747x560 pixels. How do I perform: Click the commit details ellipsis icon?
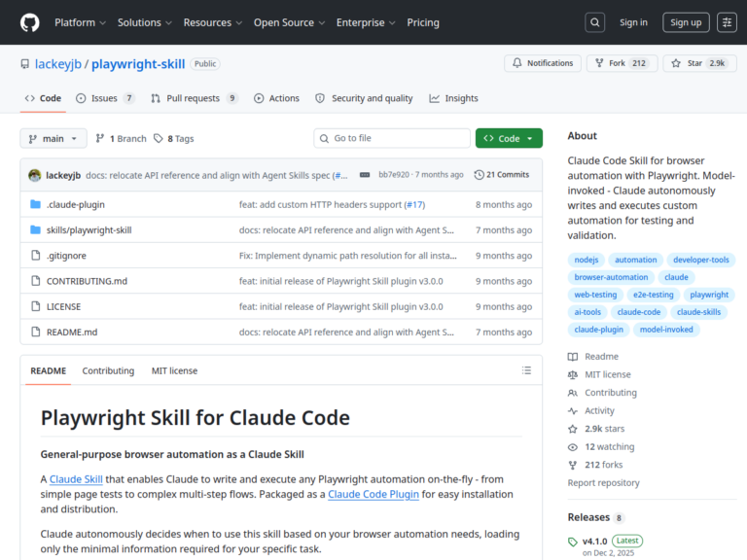pyautogui.click(x=365, y=175)
